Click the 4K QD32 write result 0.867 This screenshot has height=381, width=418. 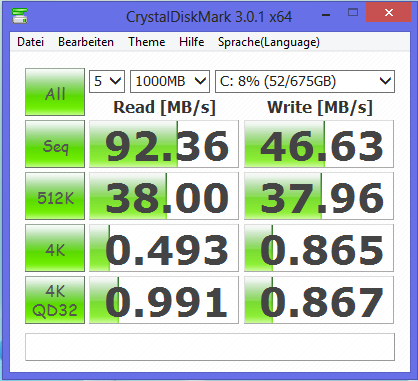click(319, 300)
